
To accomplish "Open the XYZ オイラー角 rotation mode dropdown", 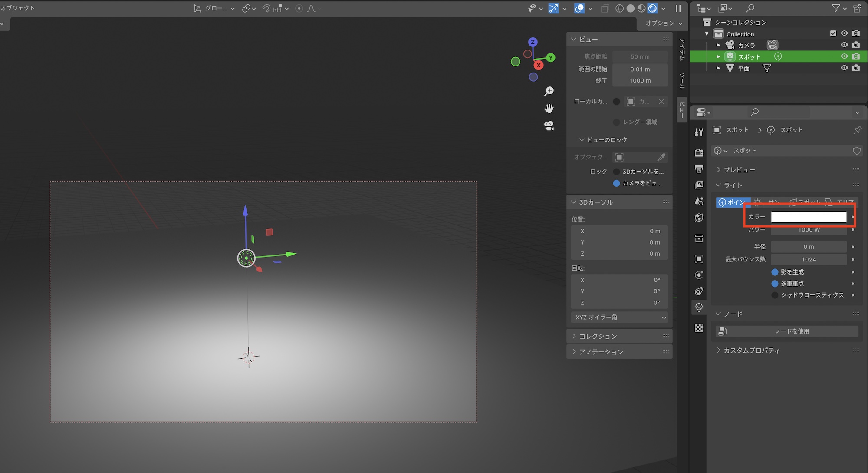I will pos(619,318).
